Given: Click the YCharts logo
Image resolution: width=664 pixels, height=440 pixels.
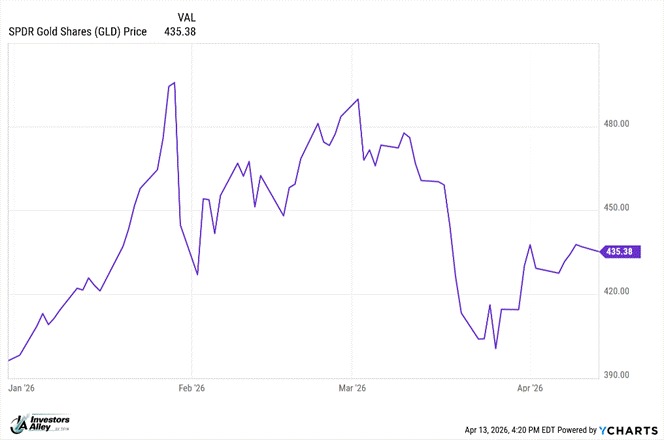Looking at the screenshot, I should [627, 428].
